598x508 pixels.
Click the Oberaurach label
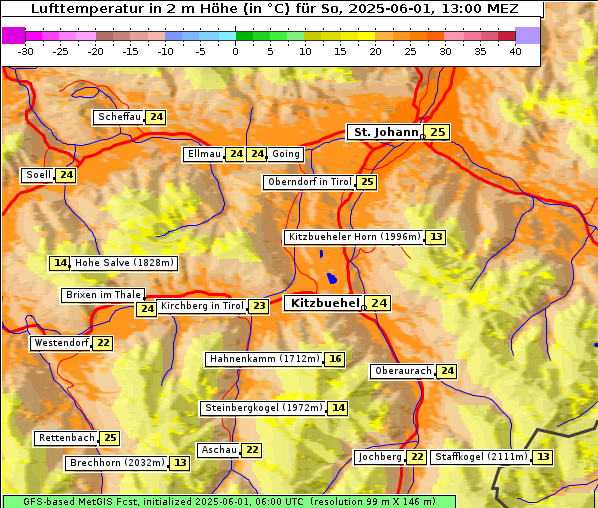(x=403, y=371)
